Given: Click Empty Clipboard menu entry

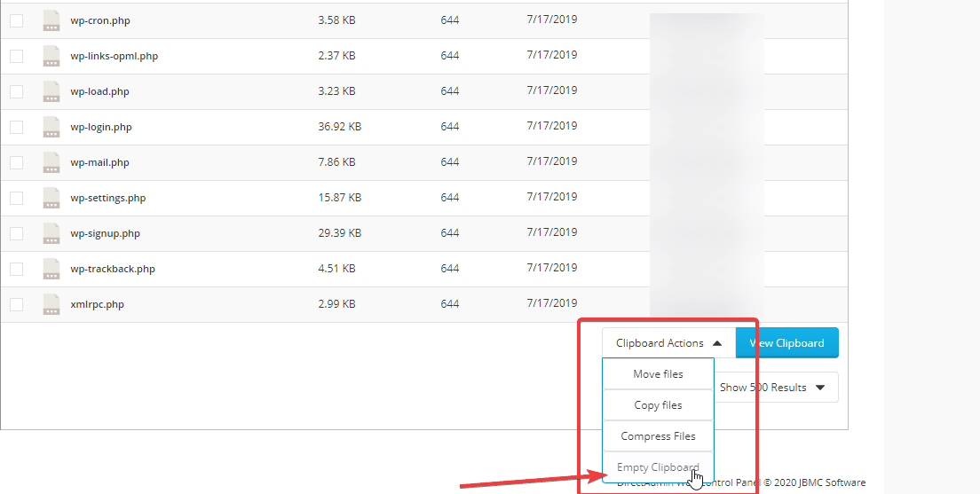Looking at the screenshot, I should click(658, 467).
